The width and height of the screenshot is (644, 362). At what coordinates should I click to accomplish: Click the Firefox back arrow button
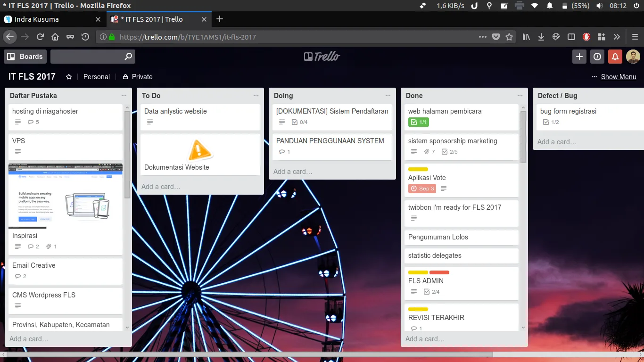pos(10,37)
